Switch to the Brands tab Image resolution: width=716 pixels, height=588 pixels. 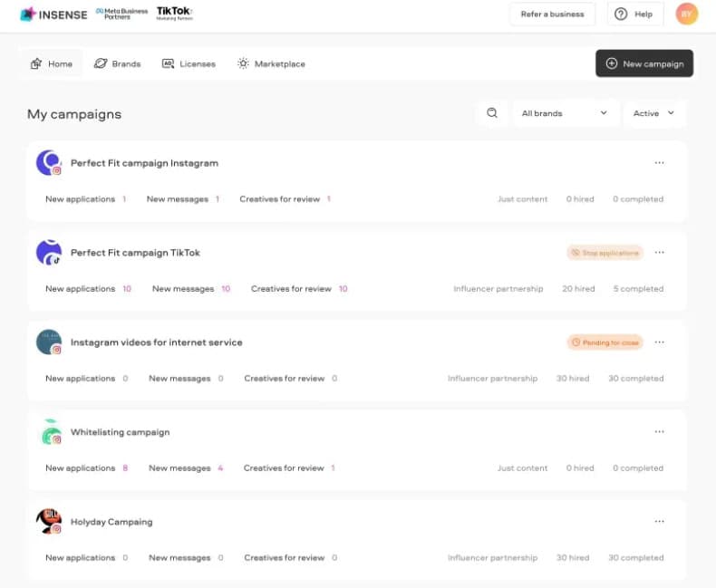coord(117,64)
